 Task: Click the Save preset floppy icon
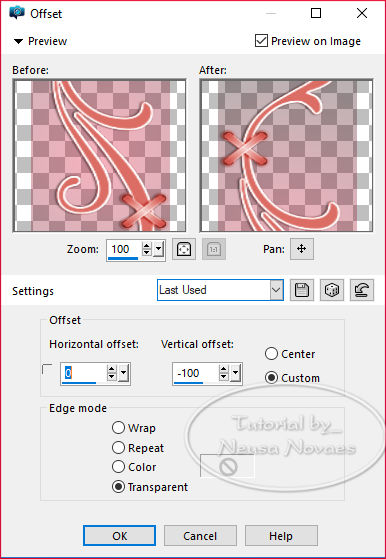pyautogui.click(x=302, y=290)
